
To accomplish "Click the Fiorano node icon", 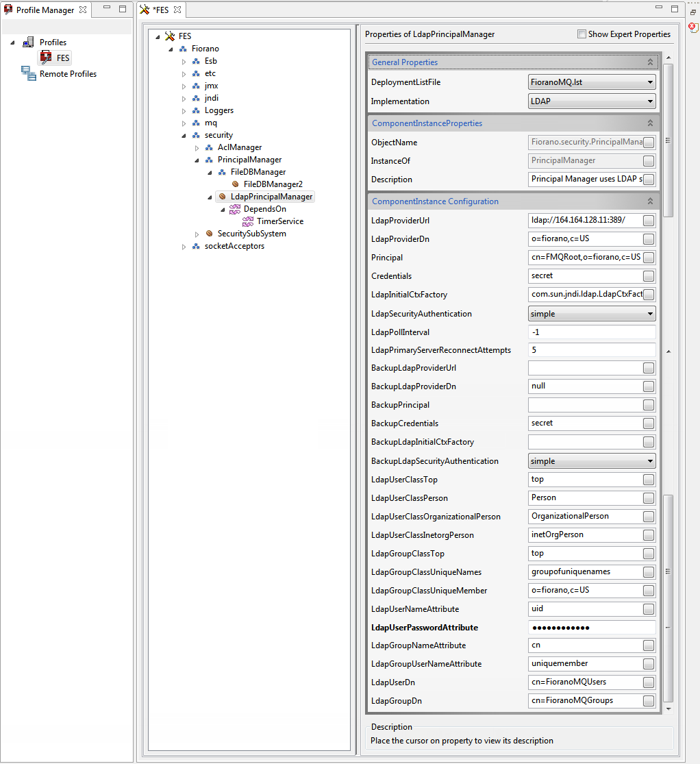I will (x=183, y=49).
